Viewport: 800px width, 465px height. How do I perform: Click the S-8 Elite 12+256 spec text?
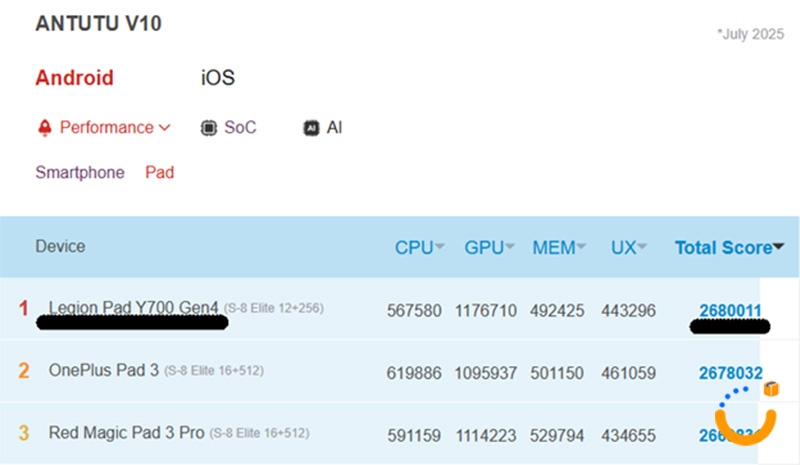(273, 308)
